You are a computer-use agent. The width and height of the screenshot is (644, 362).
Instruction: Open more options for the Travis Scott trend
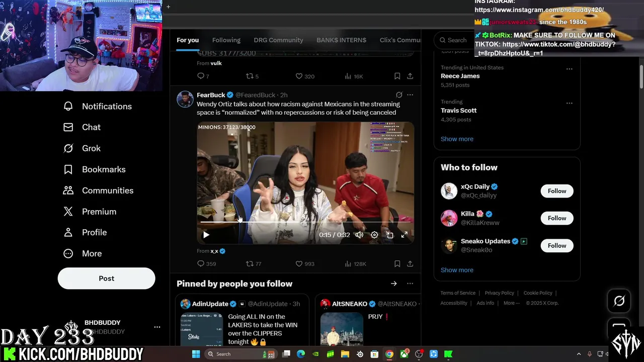(x=569, y=103)
